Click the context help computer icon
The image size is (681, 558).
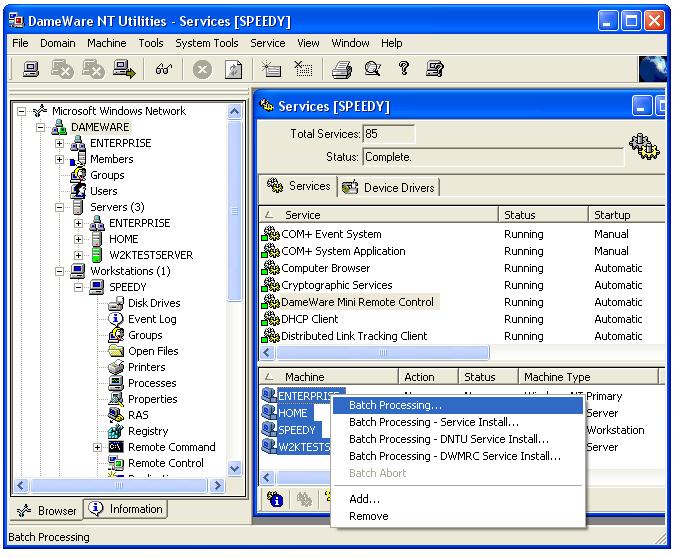(x=435, y=69)
